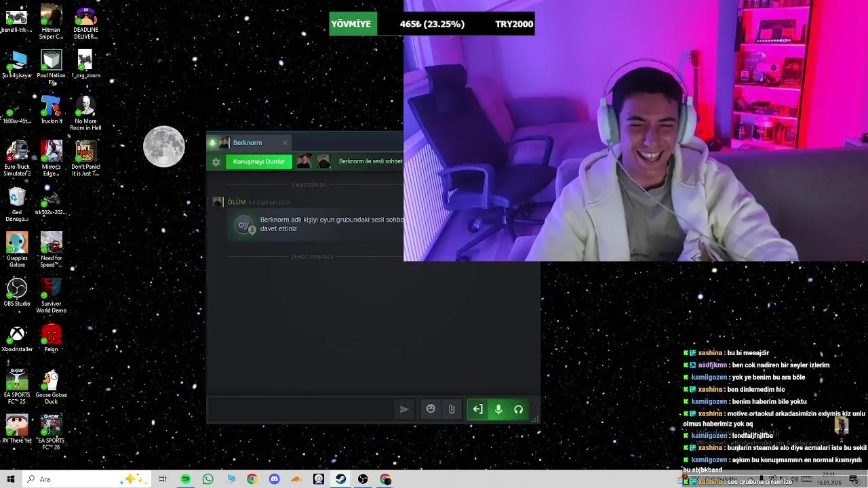Launch EA SPORTS FC 25 desktop shortcut

coord(17,386)
